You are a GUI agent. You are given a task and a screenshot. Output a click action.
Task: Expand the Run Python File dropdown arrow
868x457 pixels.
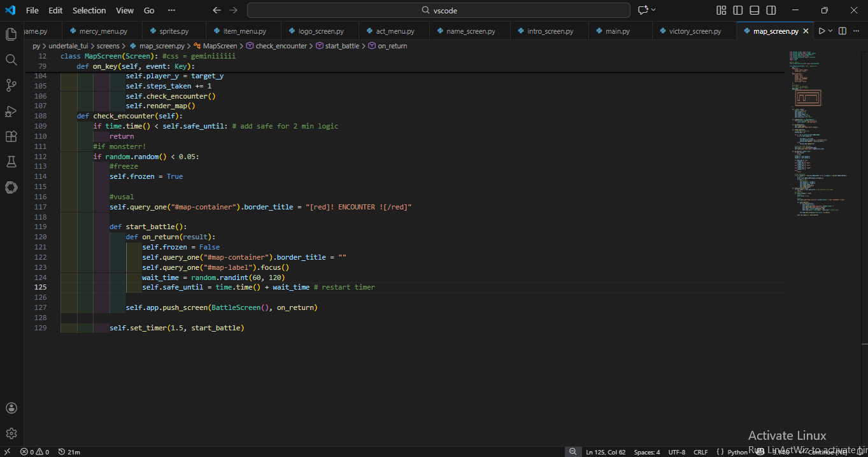click(830, 31)
